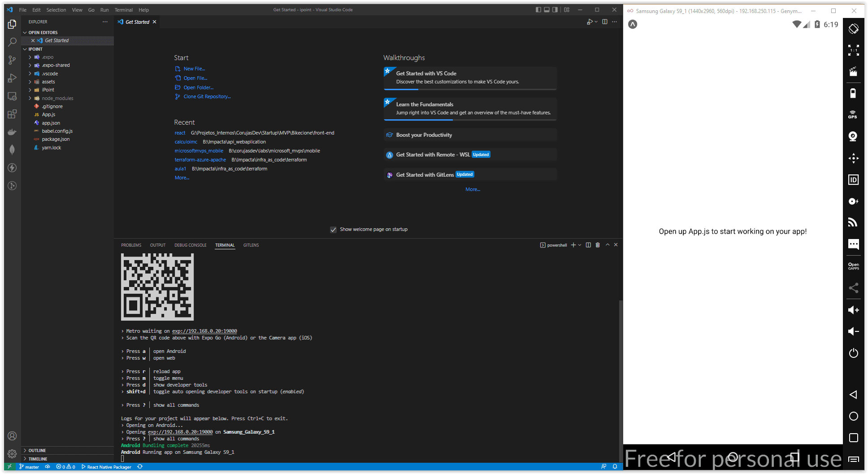Close the terminal panel
Viewport: 868px width, 474px height.
coord(616,245)
